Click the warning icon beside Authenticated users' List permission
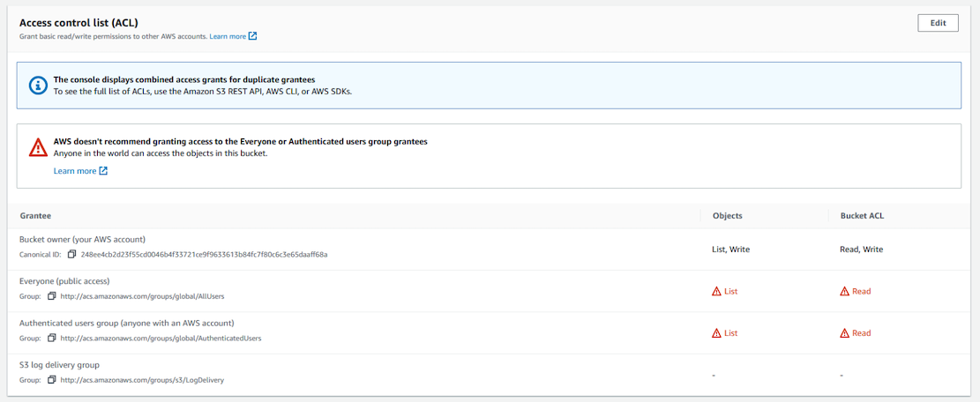980x402 pixels. (x=716, y=333)
